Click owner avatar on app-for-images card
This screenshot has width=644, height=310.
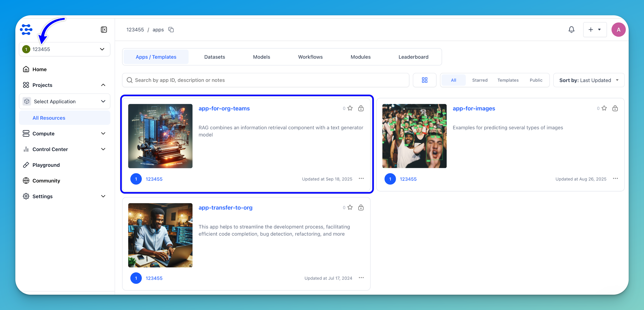[390, 179]
